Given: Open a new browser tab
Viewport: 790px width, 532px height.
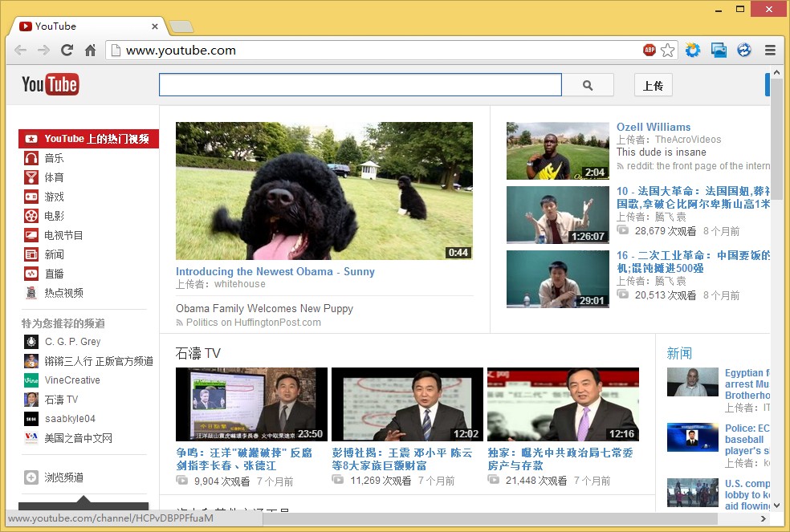Looking at the screenshot, I should [181, 26].
